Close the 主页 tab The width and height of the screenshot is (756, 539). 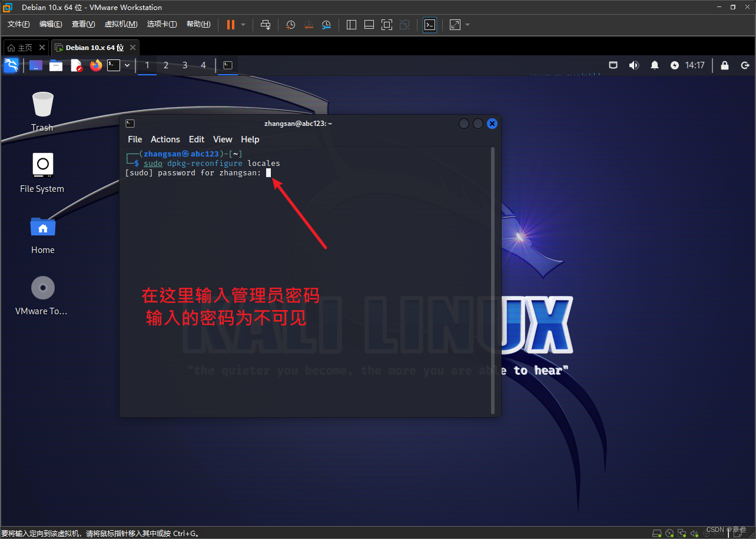coord(42,48)
